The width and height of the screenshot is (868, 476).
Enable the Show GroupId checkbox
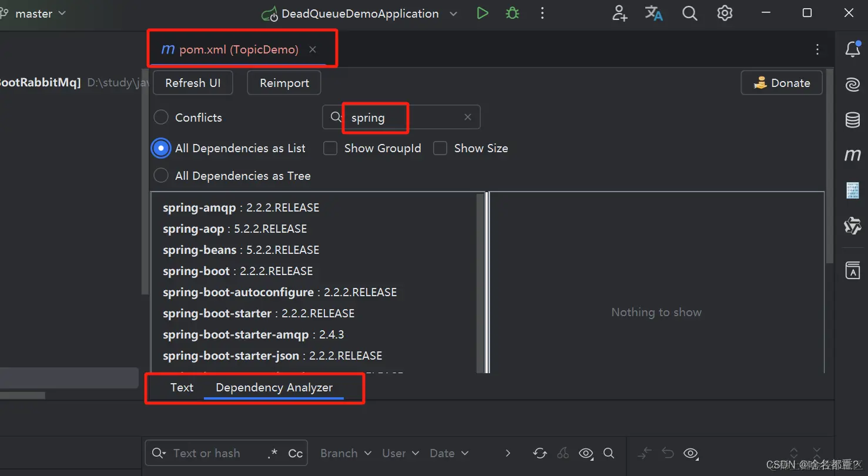coord(330,148)
